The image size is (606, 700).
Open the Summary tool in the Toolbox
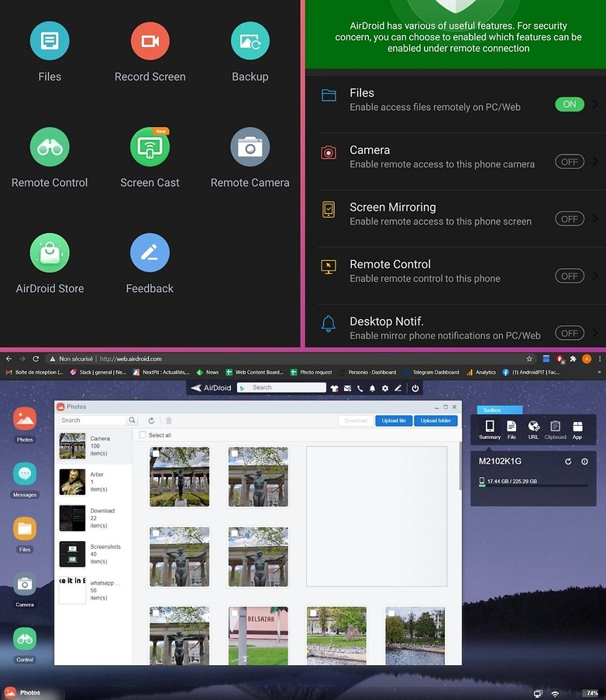490,430
